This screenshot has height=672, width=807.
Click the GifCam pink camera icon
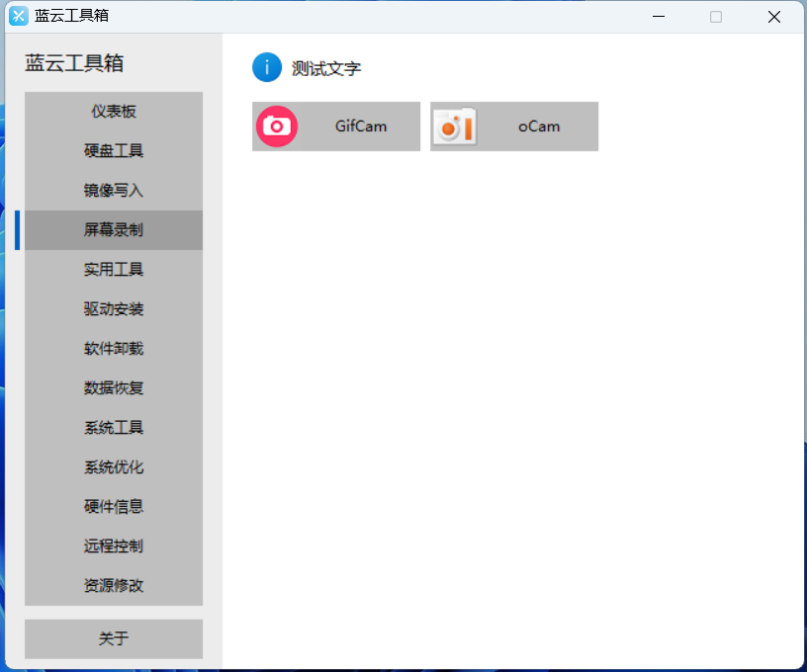click(277, 126)
